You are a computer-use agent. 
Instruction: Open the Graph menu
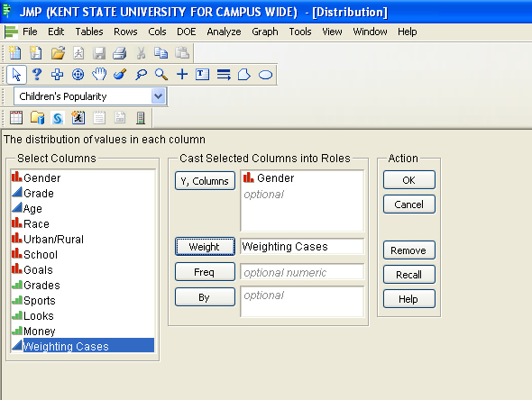pyautogui.click(x=265, y=32)
